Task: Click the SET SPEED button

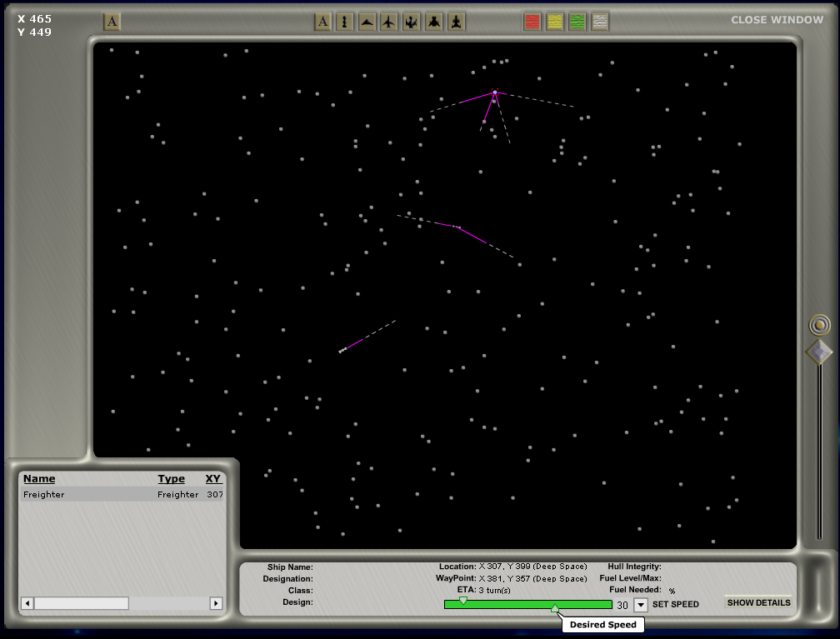Action: coord(676,604)
